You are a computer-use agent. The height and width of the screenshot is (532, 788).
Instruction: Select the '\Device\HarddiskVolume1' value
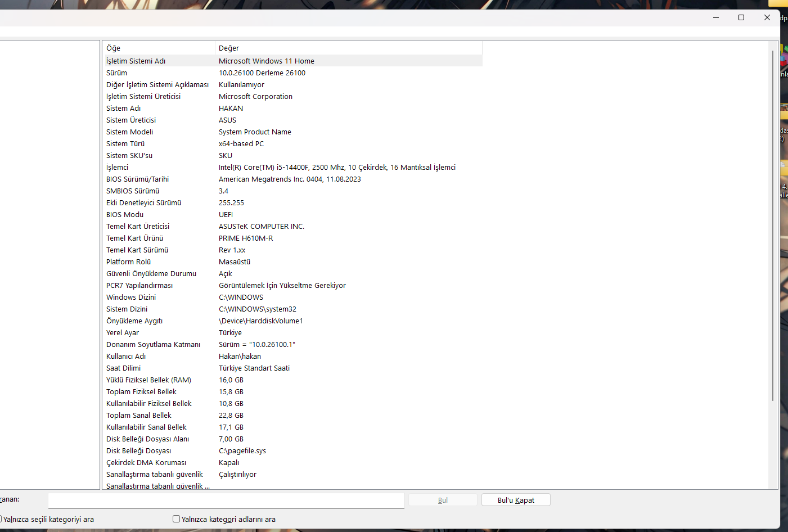point(261,321)
